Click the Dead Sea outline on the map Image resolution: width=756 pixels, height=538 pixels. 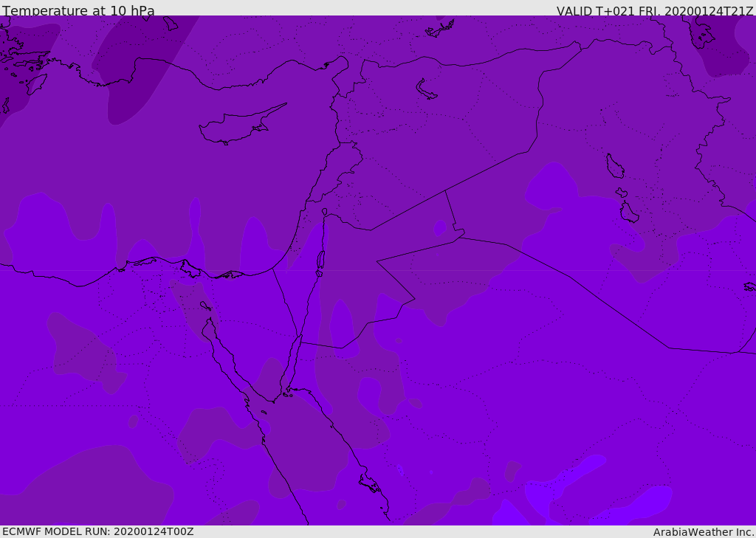coord(320,263)
